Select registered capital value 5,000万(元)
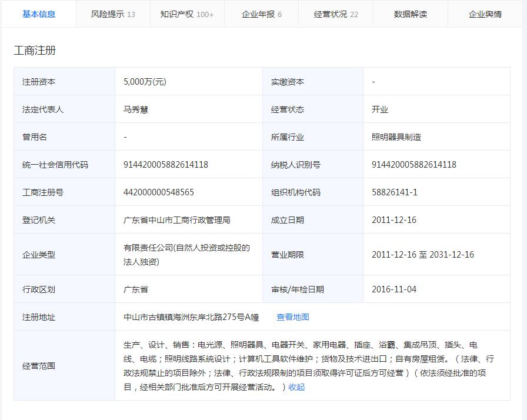This screenshot has width=527, height=420. tap(145, 82)
